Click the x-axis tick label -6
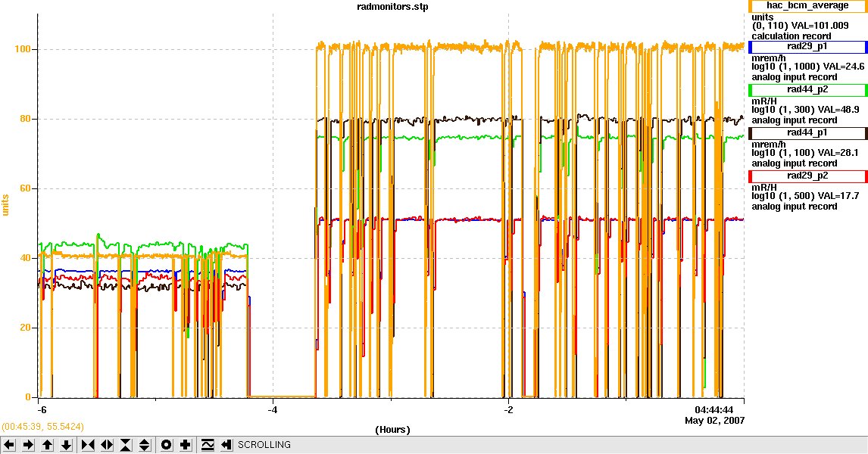868x454 pixels. (42, 410)
